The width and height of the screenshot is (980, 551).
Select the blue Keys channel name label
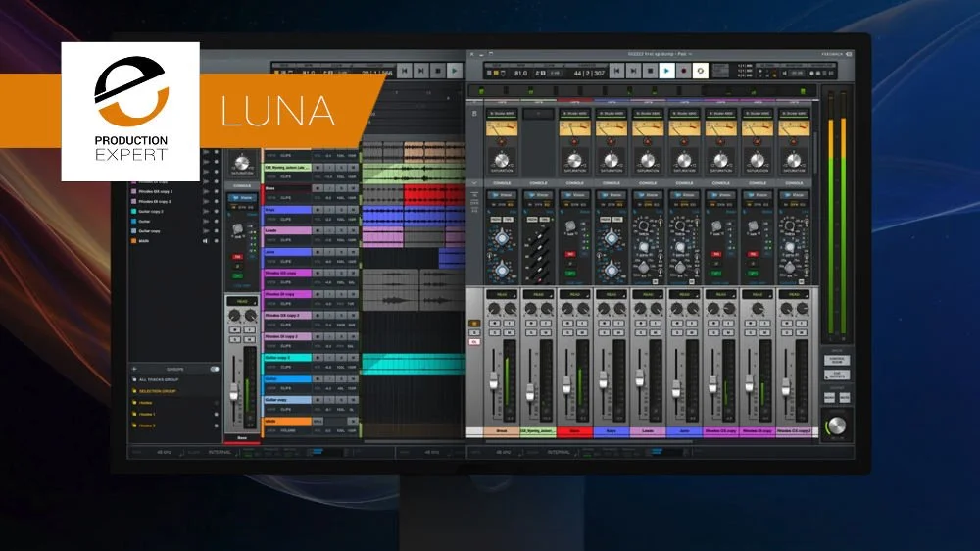(x=612, y=431)
